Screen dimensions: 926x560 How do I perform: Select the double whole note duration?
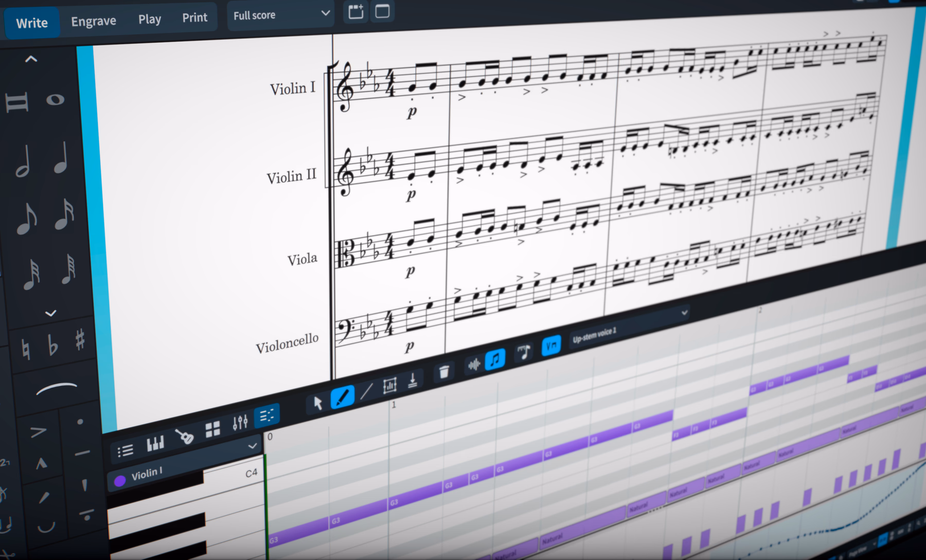16,101
